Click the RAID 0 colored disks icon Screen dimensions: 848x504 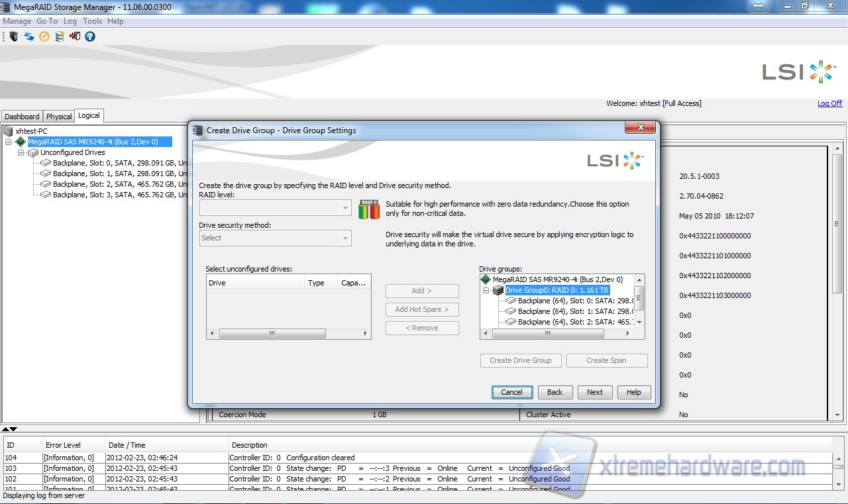coord(369,209)
